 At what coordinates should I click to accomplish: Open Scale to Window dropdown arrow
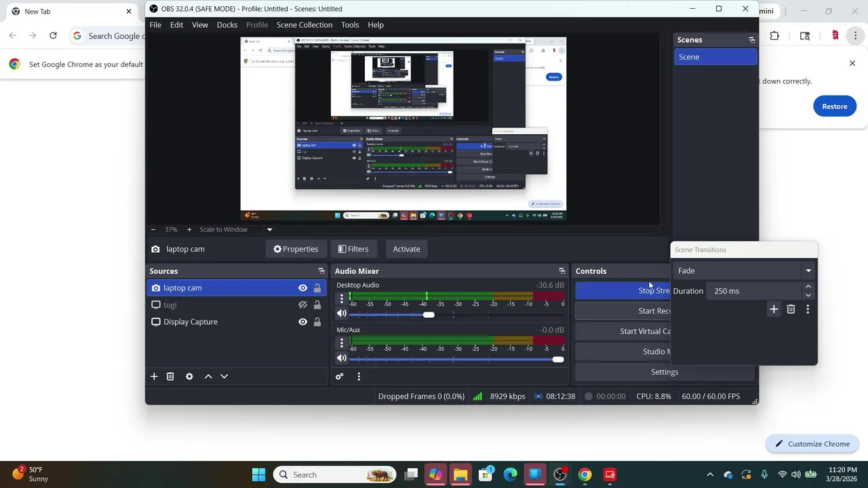269,230
